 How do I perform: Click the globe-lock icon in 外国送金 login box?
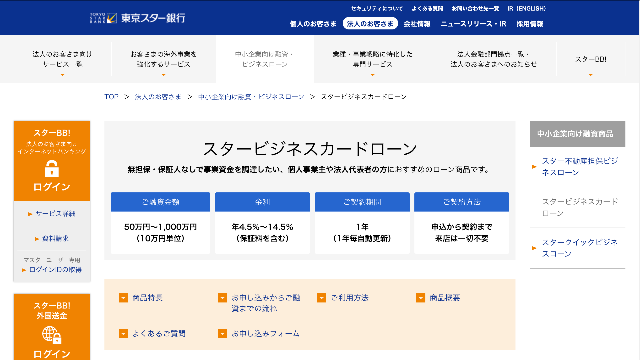tap(52, 334)
